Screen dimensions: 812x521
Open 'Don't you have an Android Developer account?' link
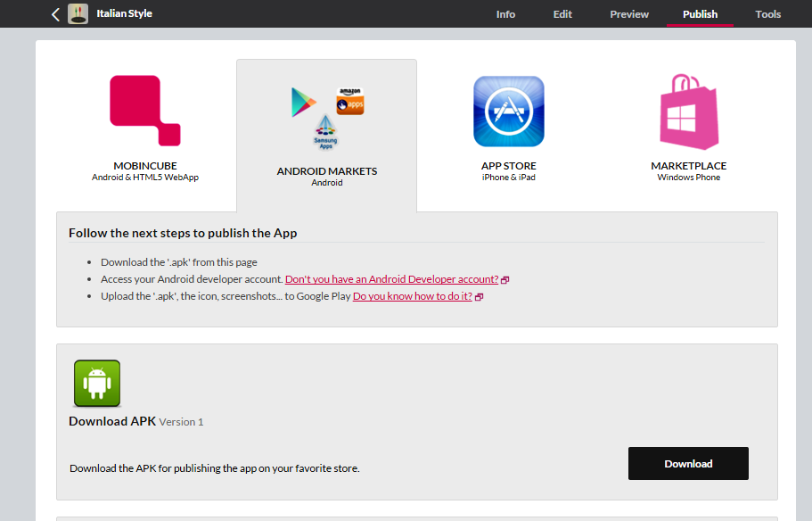tap(391, 279)
